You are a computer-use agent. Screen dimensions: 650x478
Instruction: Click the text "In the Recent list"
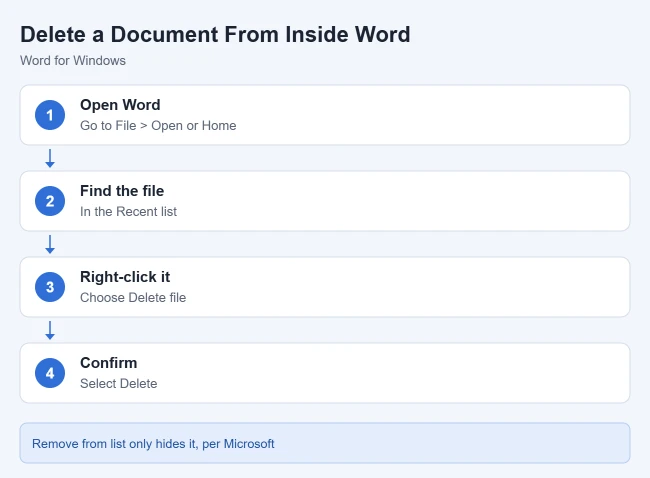click(x=129, y=211)
